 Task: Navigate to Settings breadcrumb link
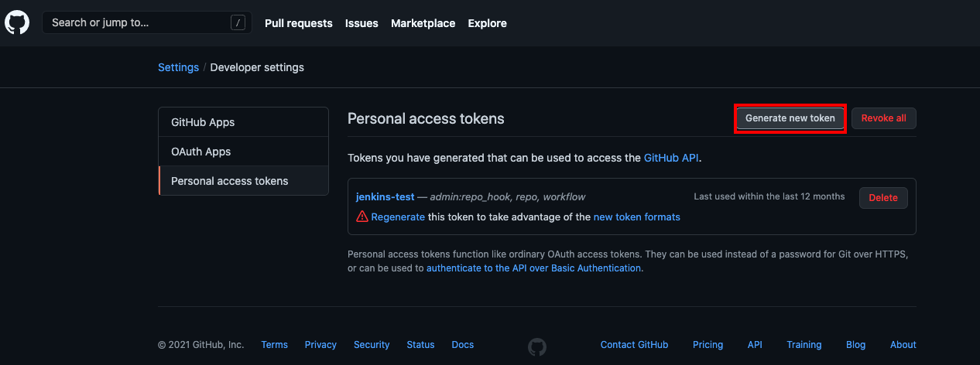click(x=178, y=67)
